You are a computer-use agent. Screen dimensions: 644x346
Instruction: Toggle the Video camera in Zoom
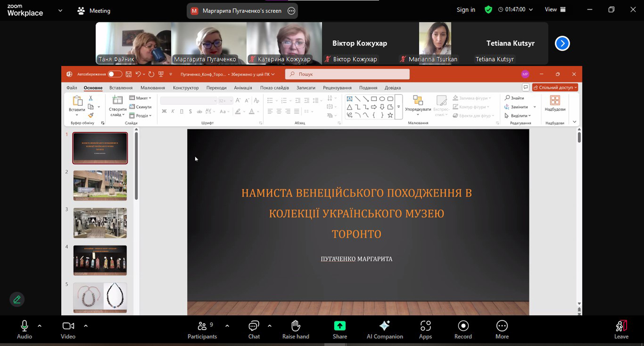coord(68,329)
